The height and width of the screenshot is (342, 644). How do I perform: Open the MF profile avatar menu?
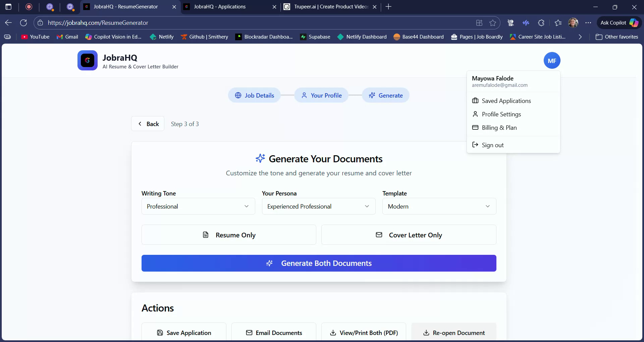552,60
